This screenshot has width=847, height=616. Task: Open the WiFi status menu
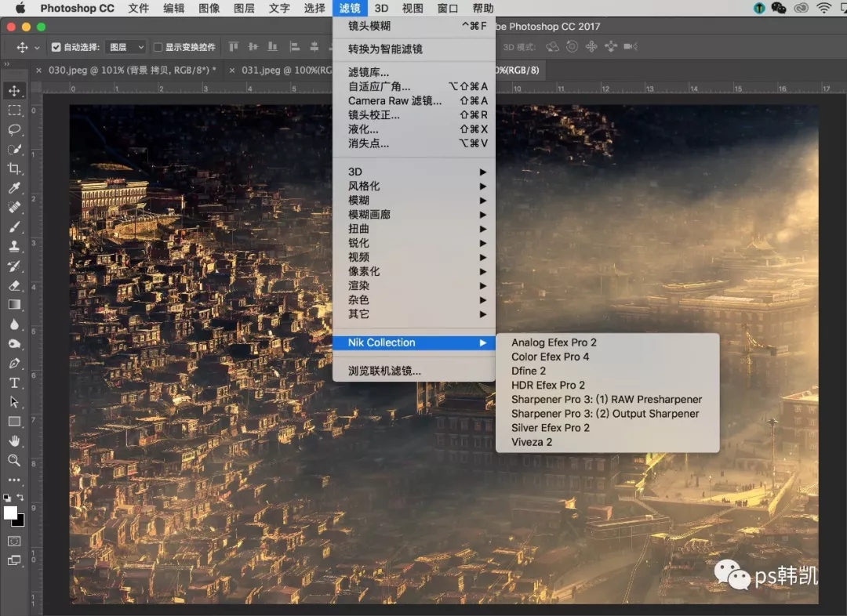(x=823, y=8)
